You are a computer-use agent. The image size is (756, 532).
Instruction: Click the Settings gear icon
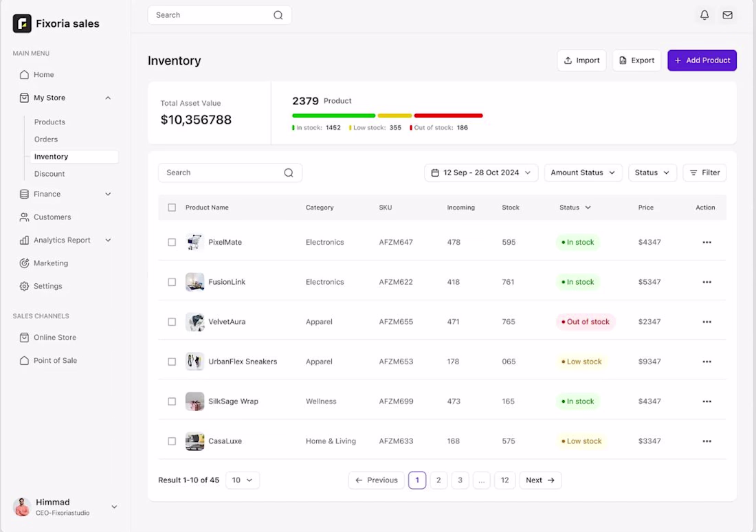(x=24, y=286)
